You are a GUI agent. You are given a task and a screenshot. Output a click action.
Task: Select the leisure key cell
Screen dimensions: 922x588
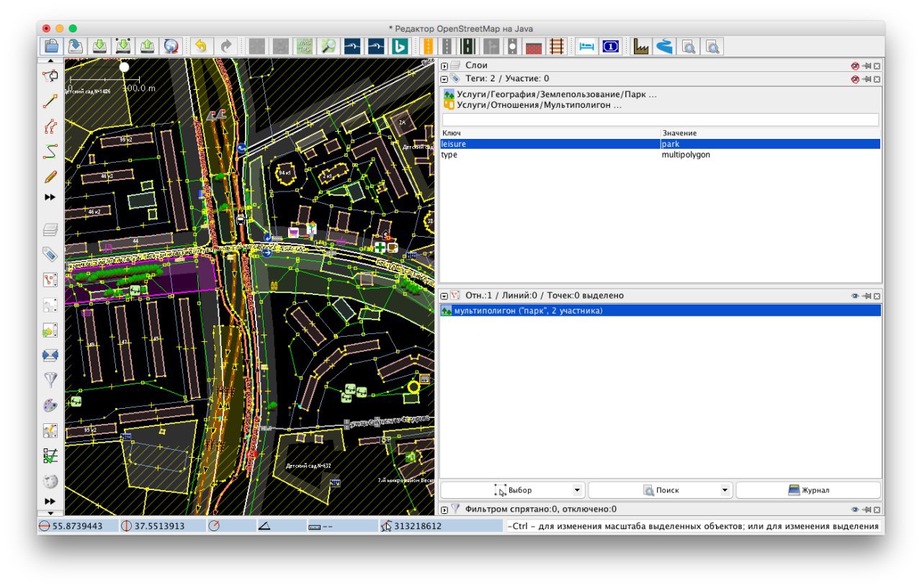550,144
